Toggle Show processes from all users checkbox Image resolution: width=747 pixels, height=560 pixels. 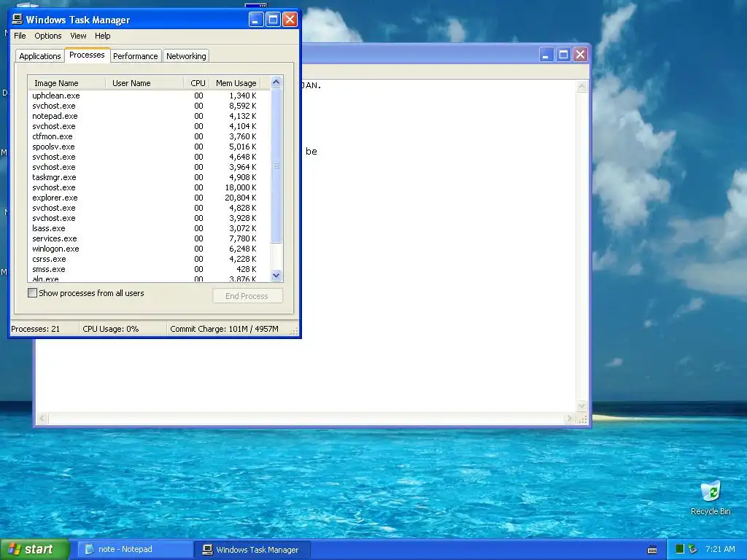pos(32,293)
